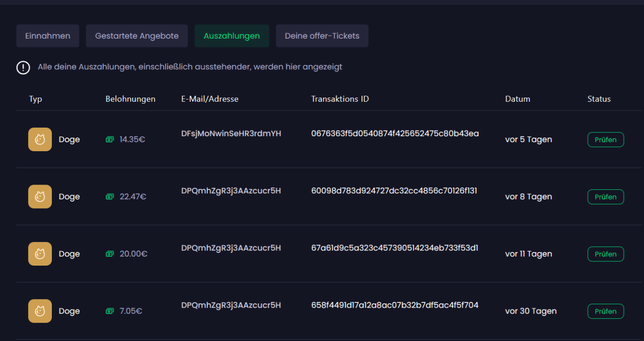This screenshot has width=644, height=341.
Task: Click the exclamation info icon
Action: pyautogui.click(x=23, y=67)
